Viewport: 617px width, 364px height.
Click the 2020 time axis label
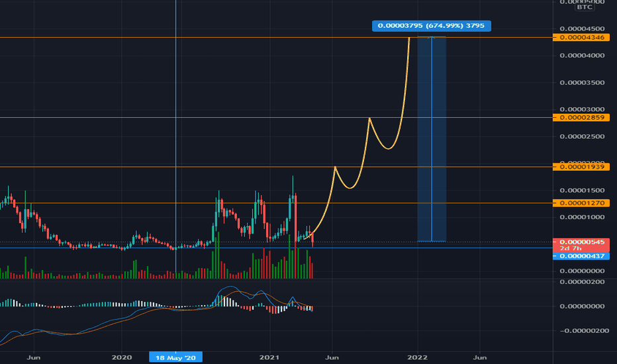(x=122, y=357)
